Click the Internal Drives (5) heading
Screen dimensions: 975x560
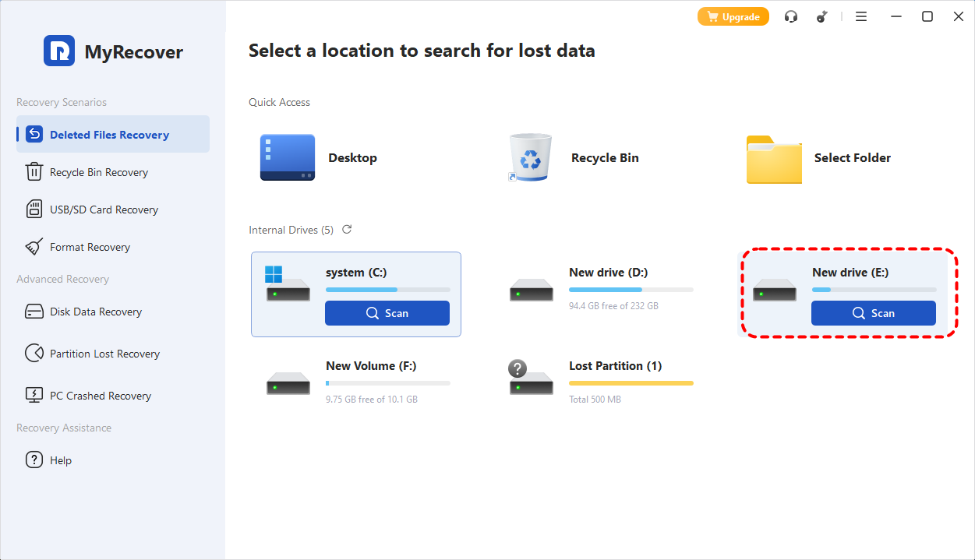tap(291, 230)
